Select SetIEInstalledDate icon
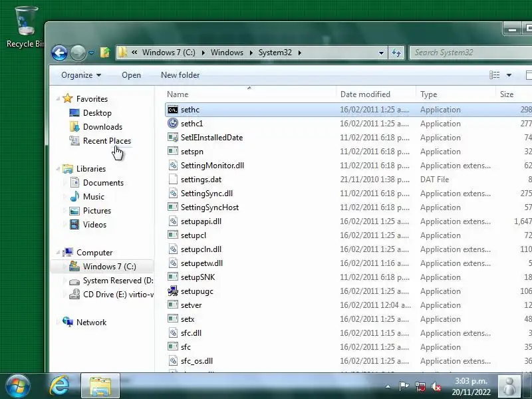 [x=173, y=137]
